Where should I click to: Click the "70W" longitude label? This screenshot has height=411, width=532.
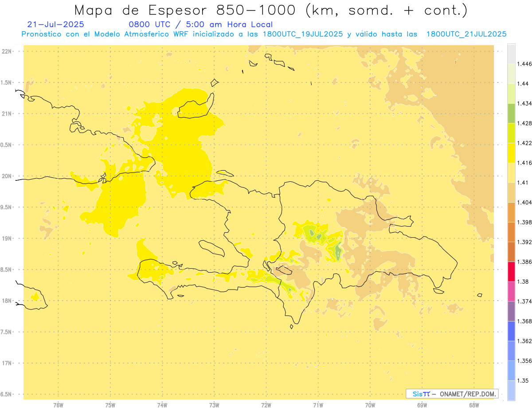[370, 405]
